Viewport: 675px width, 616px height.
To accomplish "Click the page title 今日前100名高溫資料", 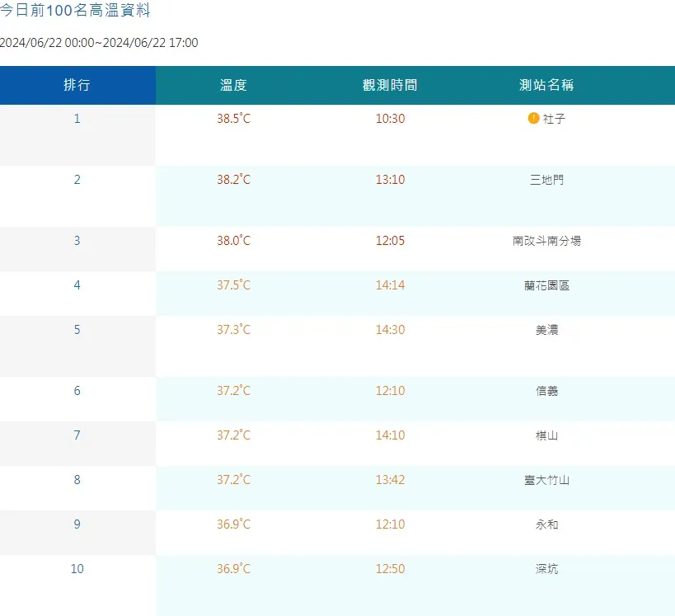I will [x=75, y=10].
